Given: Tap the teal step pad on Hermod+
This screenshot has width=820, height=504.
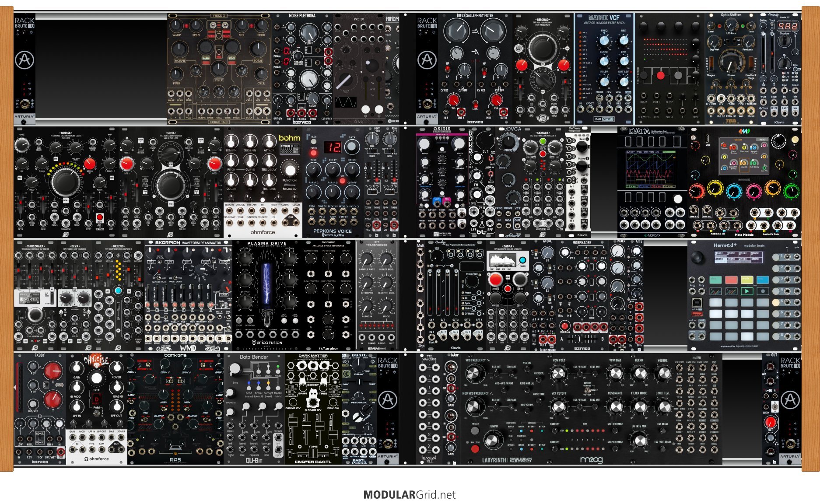Looking at the screenshot, I should pos(715,279).
